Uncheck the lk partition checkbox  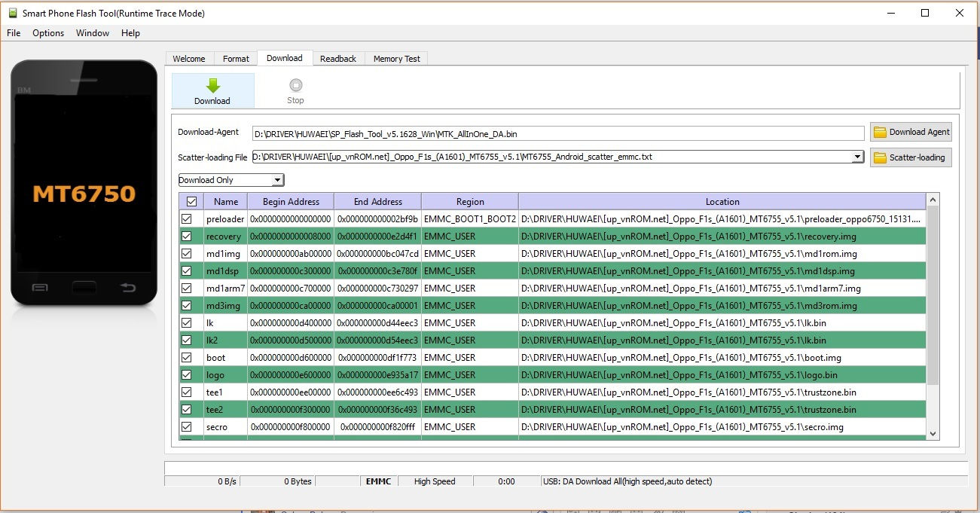point(187,322)
